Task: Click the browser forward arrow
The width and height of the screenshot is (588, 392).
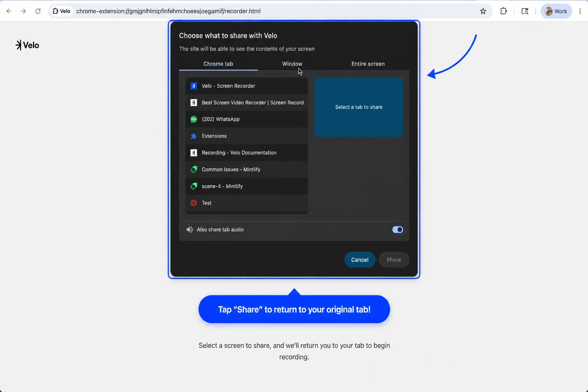Action: (x=23, y=11)
